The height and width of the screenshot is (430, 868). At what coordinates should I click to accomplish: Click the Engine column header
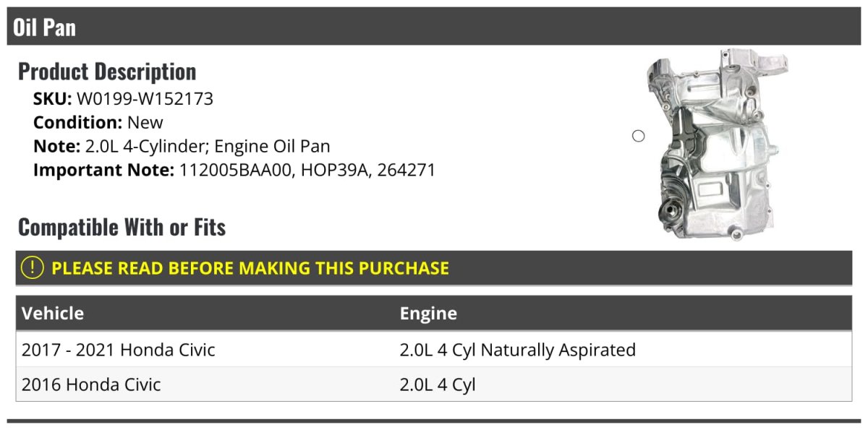428,314
